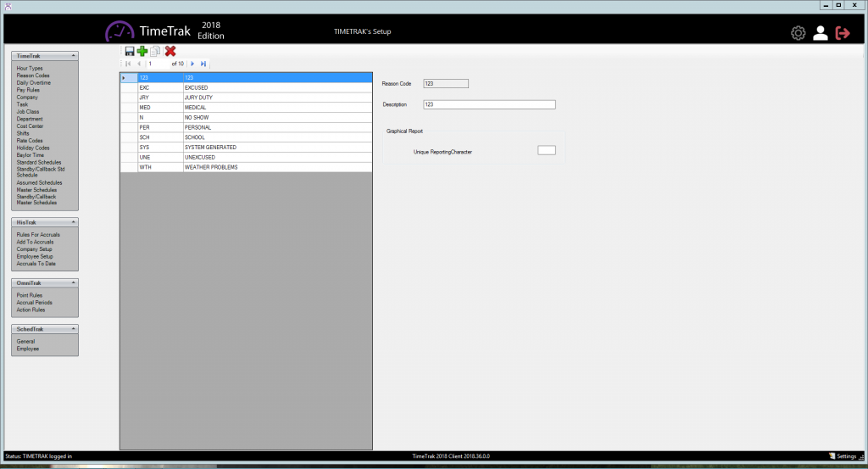Image resolution: width=868 pixels, height=469 pixels.
Task: Open Company Setup under HisTrak
Action: [34, 248]
